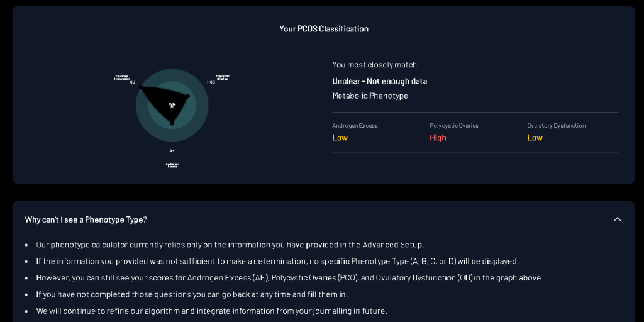Click the Ovulatory Dysfunction point on the radar chart
This screenshot has height=322, width=644.
[140, 87]
